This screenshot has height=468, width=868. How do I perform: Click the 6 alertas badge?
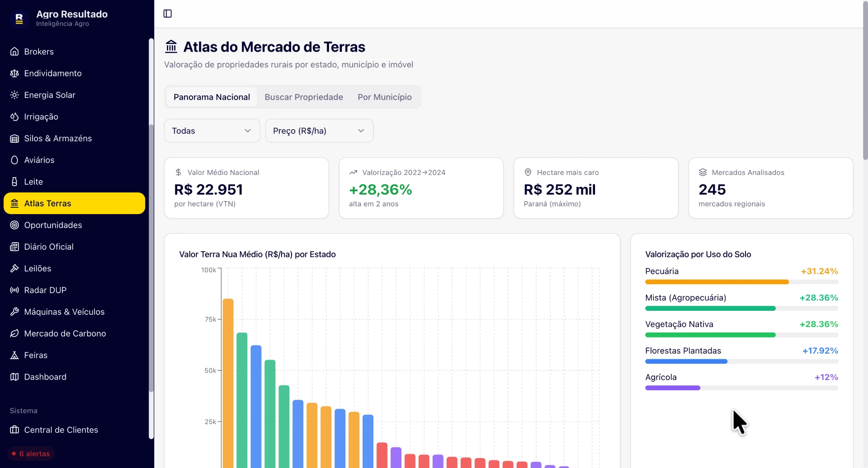click(31, 454)
